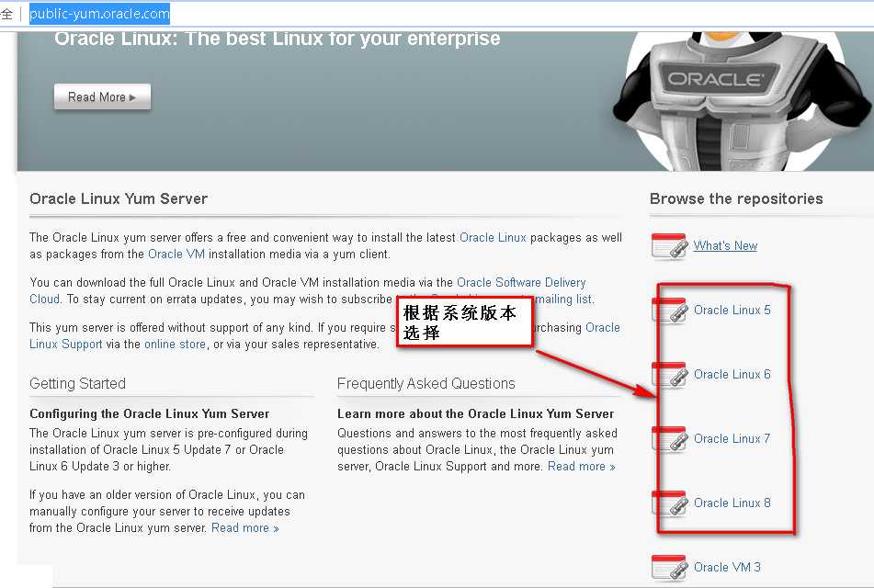The width and height of the screenshot is (874, 588).
Task: Follow the Oracle VM link in first paragraph
Action: point(176,254)
